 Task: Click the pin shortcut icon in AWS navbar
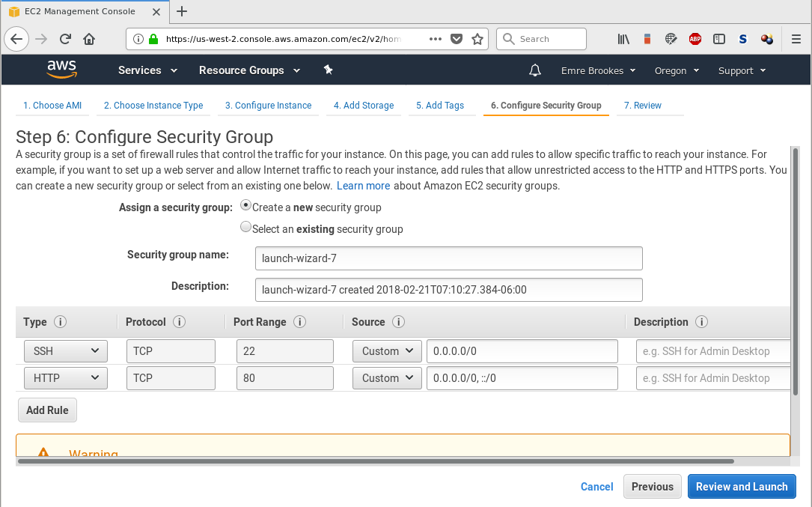pyautogui.click(x=328, y=70)
